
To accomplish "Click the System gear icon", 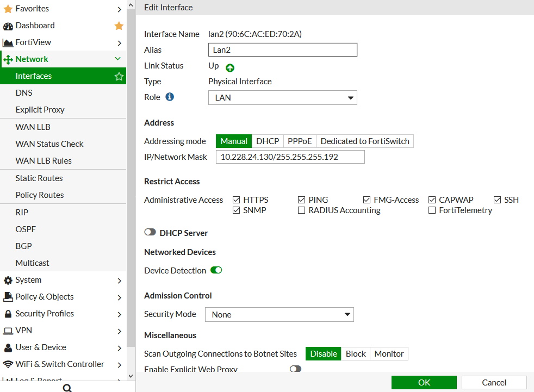I will pos(8,281).
